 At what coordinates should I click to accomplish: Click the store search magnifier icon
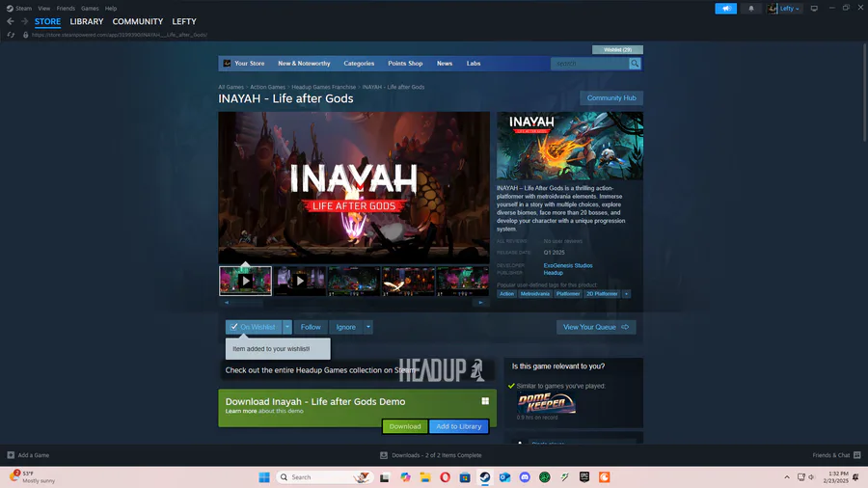point(635,64)
